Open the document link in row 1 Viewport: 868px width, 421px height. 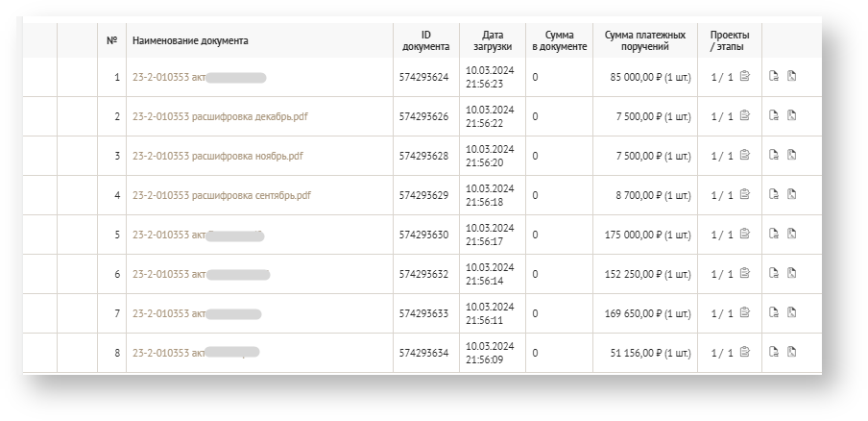[x=169, y=77]
